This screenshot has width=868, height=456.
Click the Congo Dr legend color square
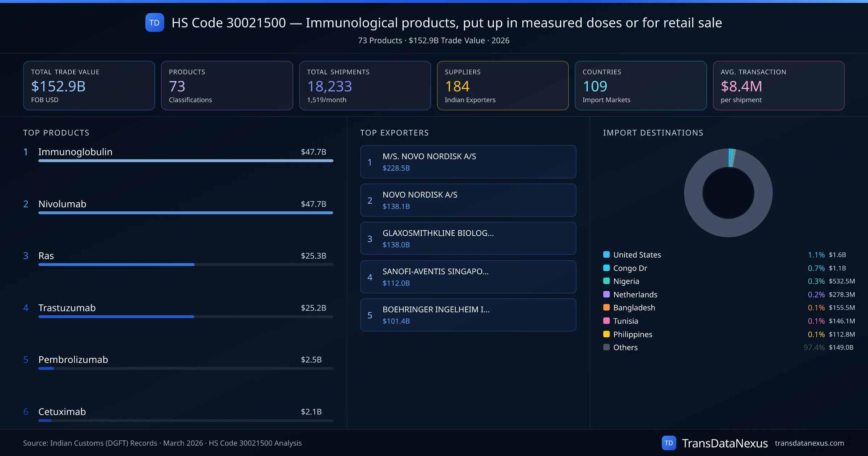607,268
